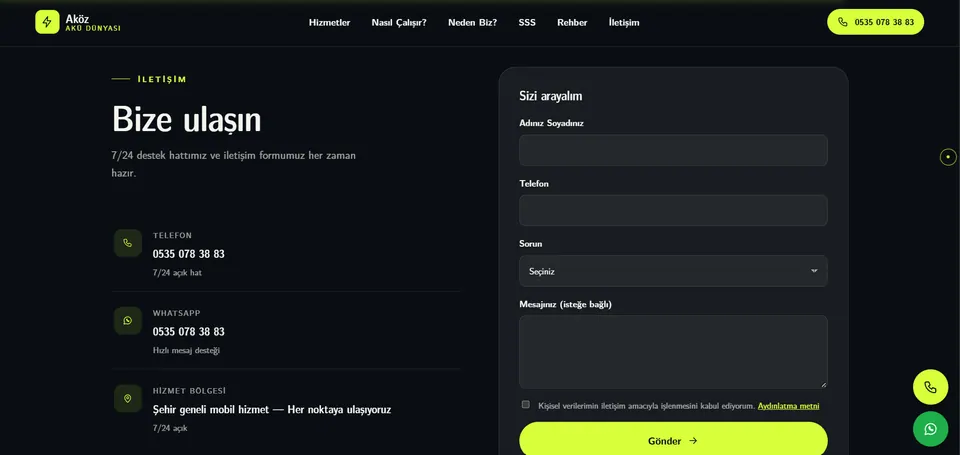The height and width of the screenshot is (455, 960).
Task: Click the Mesajınız textarea resize handle
Action: point(823,385)
